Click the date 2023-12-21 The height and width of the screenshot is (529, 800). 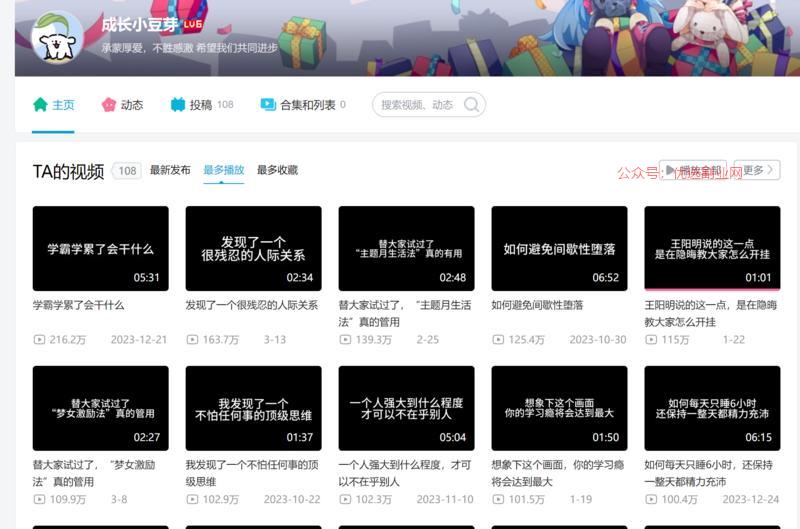[x=139, y=339]
